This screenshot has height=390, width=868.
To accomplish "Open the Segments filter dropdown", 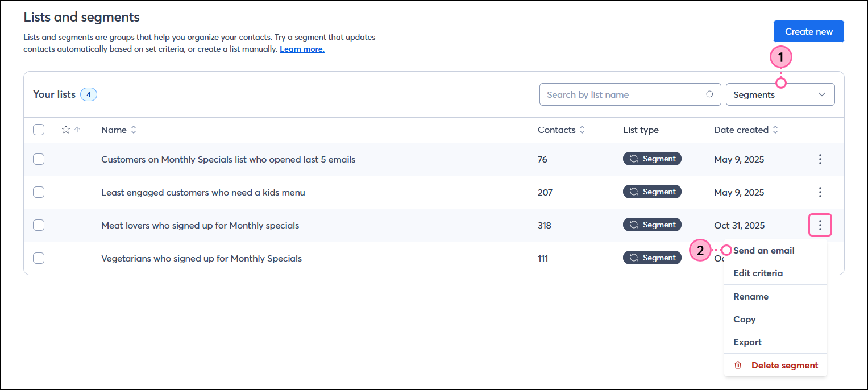I will (x=780, y=94).
